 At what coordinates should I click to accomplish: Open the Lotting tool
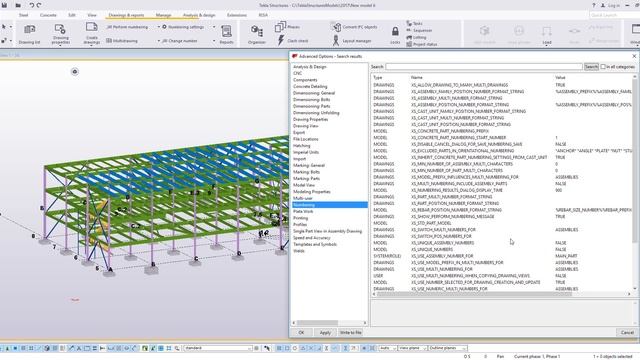point(416,37)
